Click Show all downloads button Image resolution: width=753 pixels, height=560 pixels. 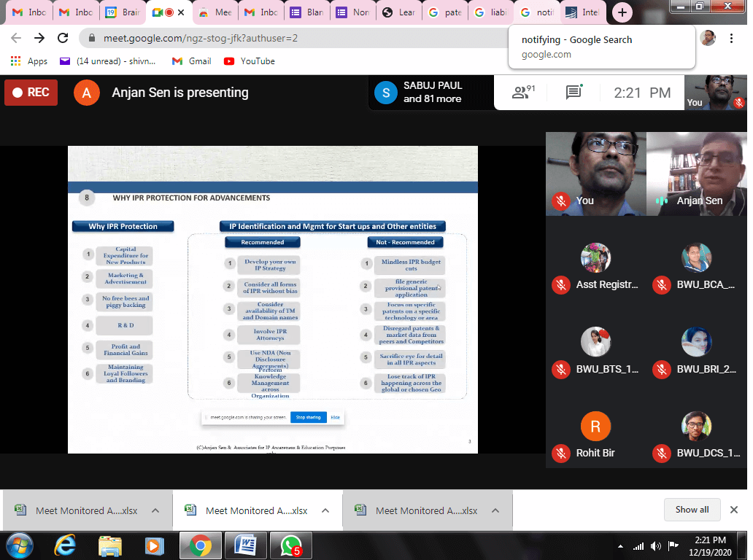pos(692,510)
